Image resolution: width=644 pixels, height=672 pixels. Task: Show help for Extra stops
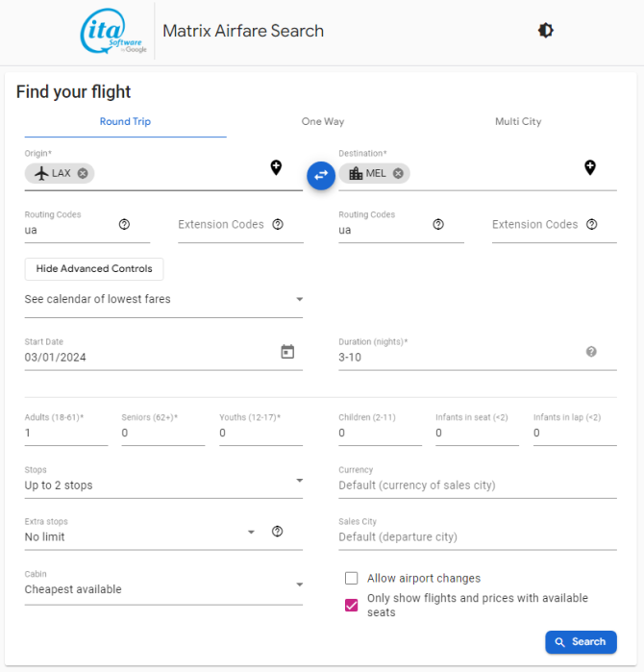[x=277, y=532]
